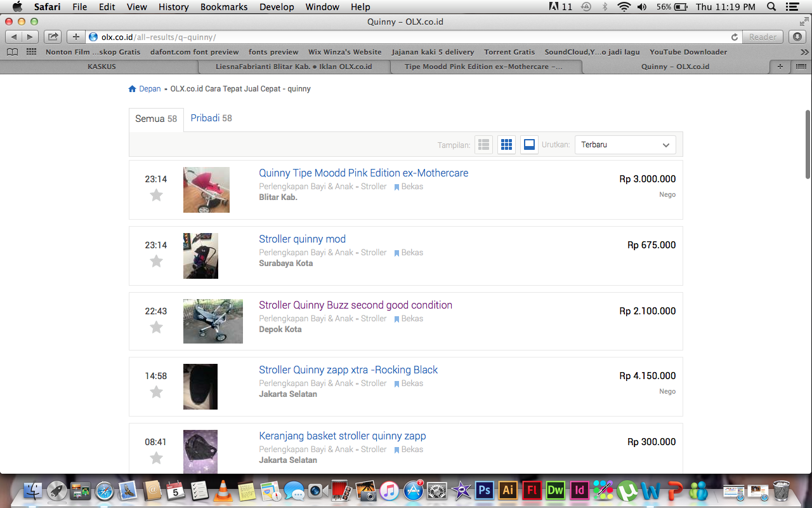812x508 pixels.
Task: Open dafont.com font preview bookmark
Action: [x=195, y=52]
